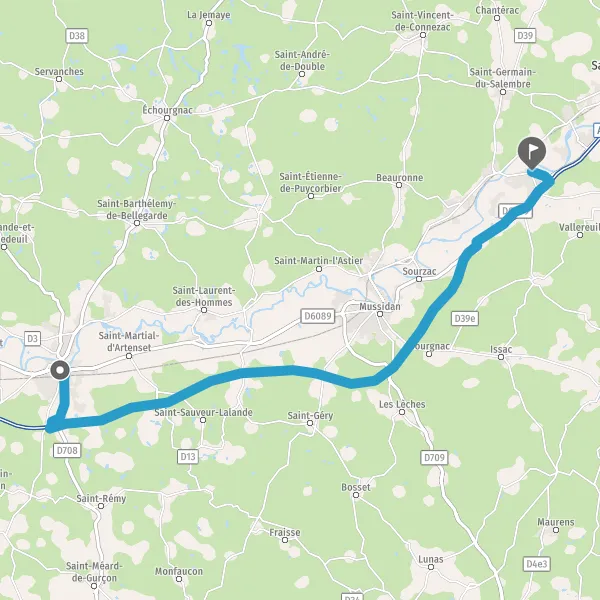Viewport: 600px width, 600px height.
Task: Select the Échourgnac village label
Action: [x=167, y=110]
